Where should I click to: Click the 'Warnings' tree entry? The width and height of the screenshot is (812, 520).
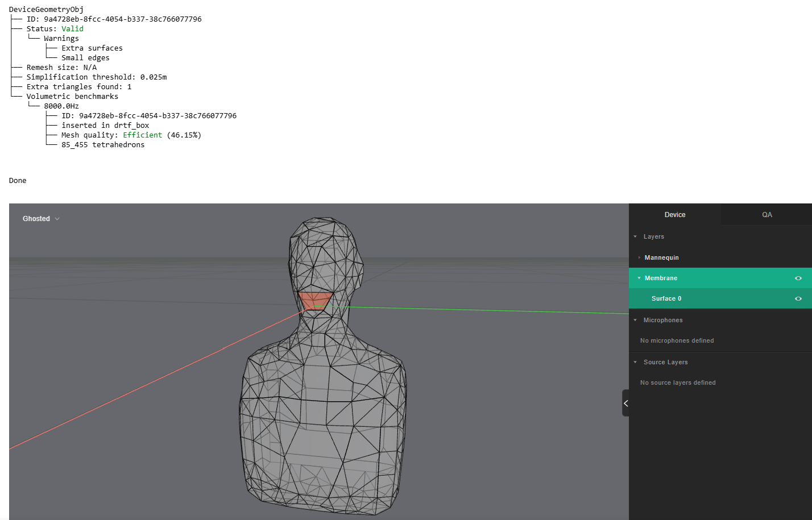click(61, 39)
